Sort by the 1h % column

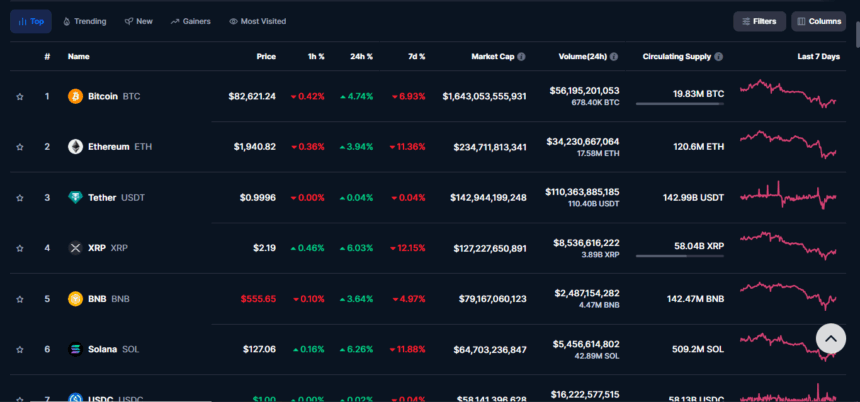click(x=316, y=56)
